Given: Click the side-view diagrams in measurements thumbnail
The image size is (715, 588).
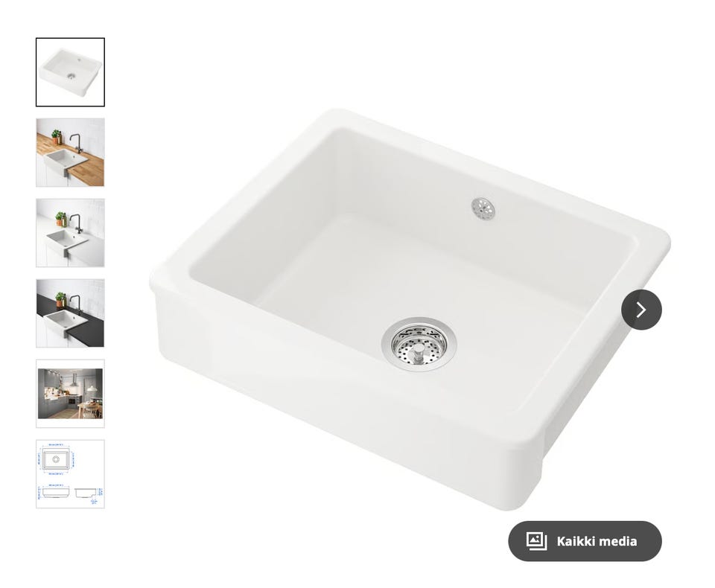Looking at the screenshot, I should pyautogui.click(x=70, y=493).
